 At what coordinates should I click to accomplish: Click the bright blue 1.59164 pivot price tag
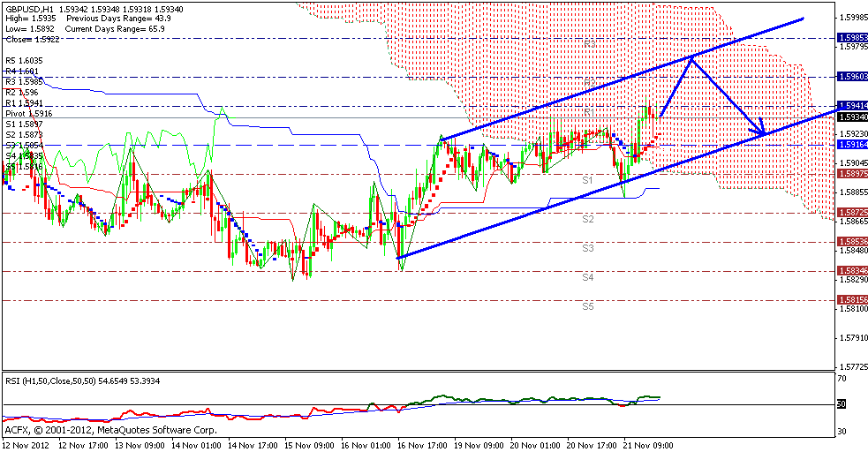click(x=852, y=145)
